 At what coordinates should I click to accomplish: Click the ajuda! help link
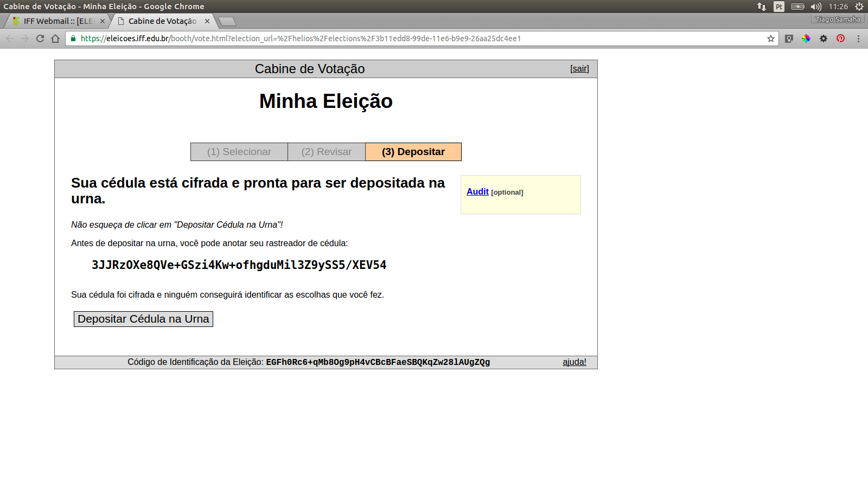pos(575,362)
